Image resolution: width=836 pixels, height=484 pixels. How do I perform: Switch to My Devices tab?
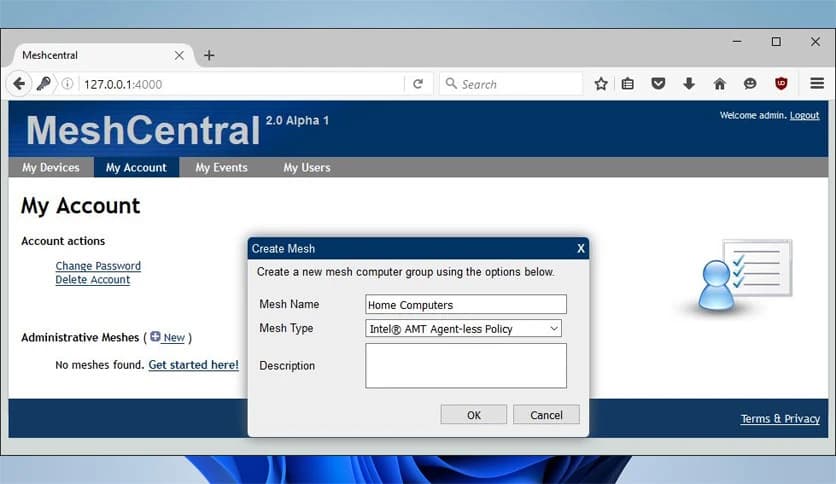51,167
